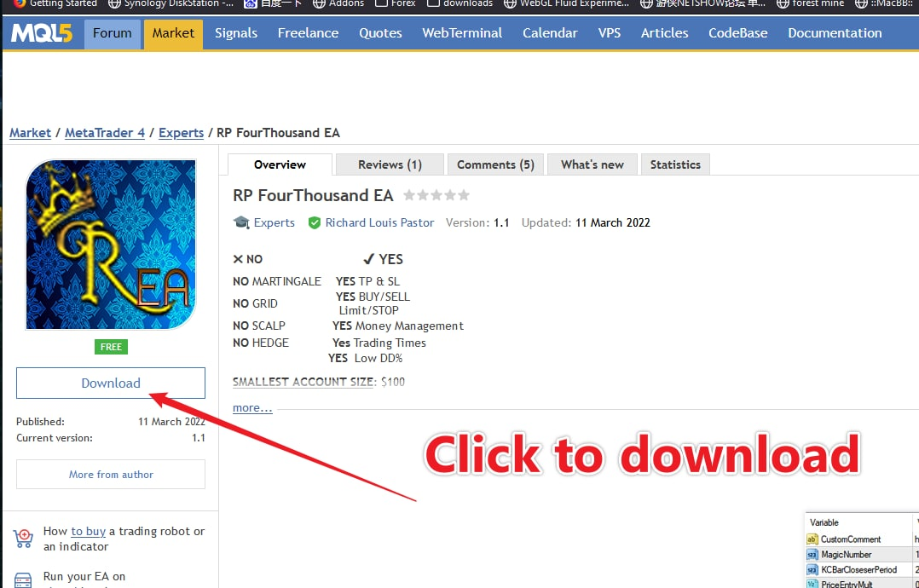
Task: Select MagicNumber variable row
Action: click(x=862, y=555)
